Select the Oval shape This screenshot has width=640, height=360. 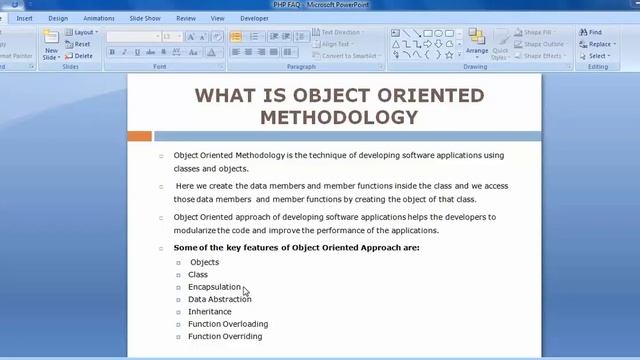pyautogui.click(x=438, y=33)
